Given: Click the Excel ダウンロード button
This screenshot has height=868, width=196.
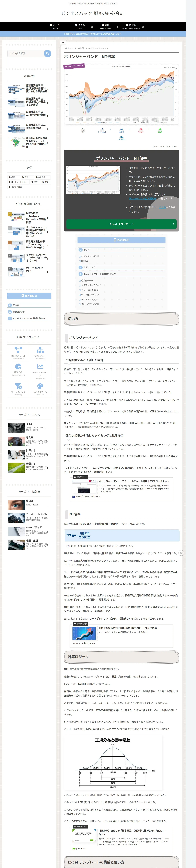Looking at the screenshot, I should 121,224.
